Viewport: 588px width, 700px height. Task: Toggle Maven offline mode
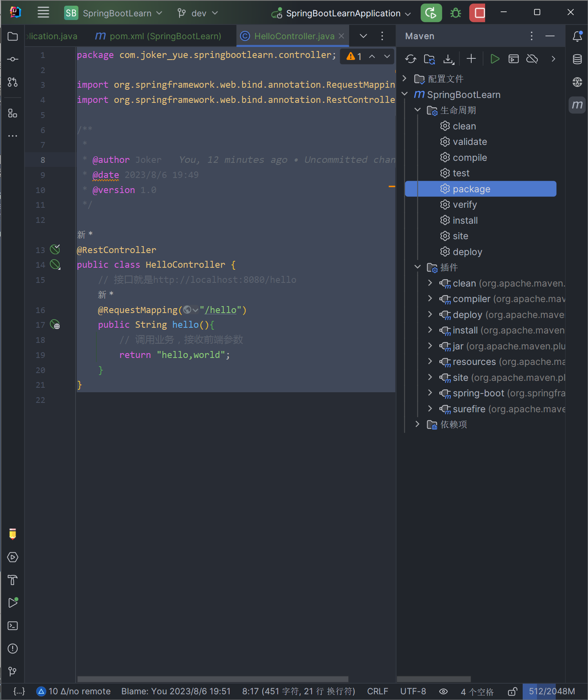coord(532,59)
